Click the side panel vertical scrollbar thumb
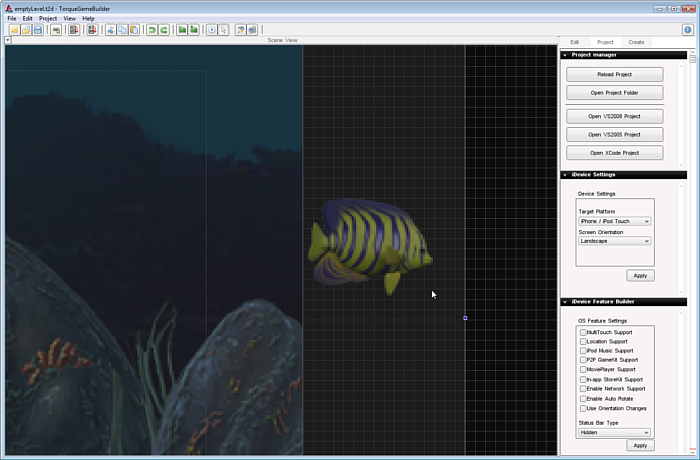Screen dimensions: 700x460 pos(692,59)
